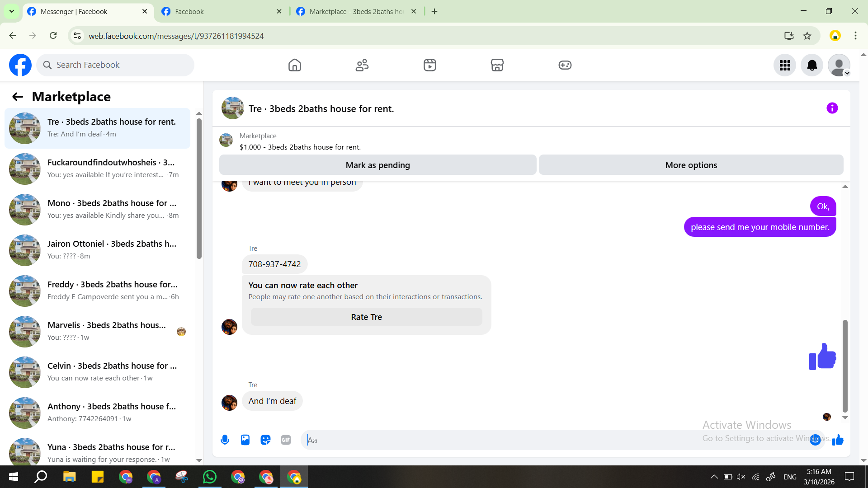The image size is (868, 488).
Task: Open Windows taskbar search
Action: point(41,477)
